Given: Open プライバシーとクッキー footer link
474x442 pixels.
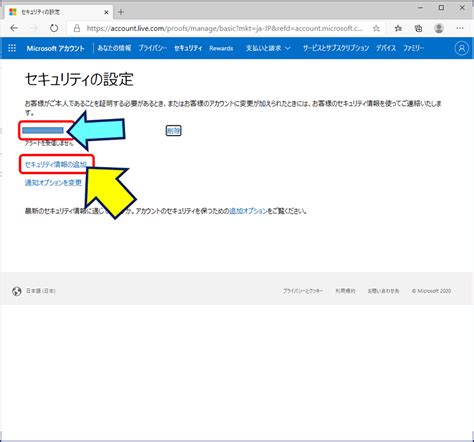Looking at the screenshot, I should click(x=303, y=291).
